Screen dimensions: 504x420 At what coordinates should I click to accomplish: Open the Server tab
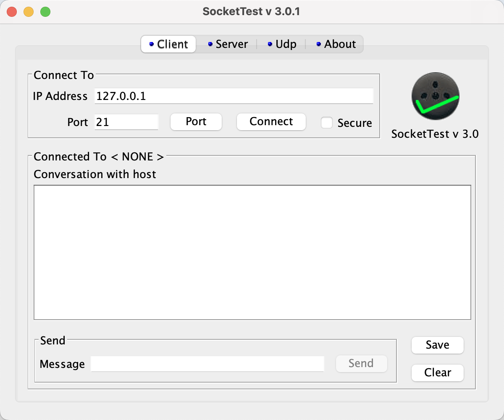[x=228, y=44]
